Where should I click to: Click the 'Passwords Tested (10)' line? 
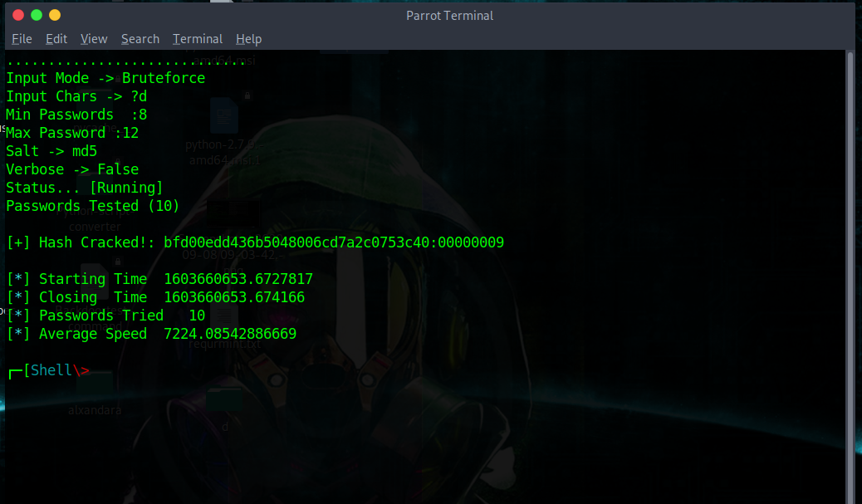(x=93, y=206)
